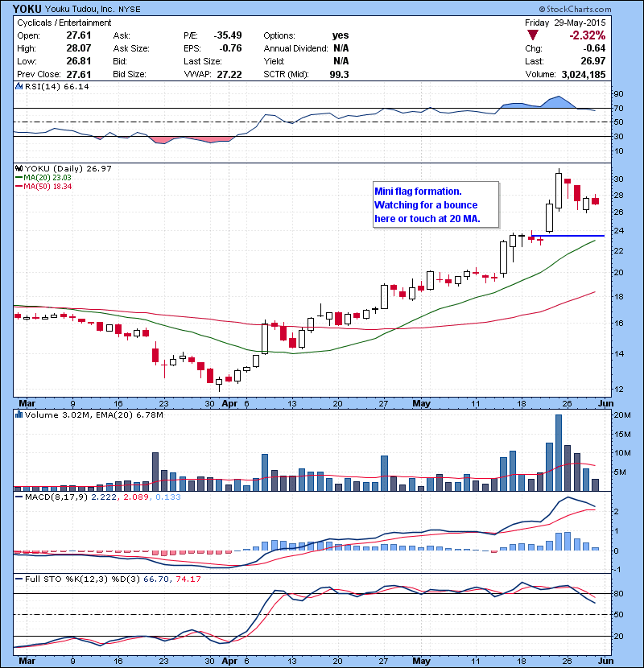Click the 20M label on the volume axis

pyautogui.click(x=622, y=415)
